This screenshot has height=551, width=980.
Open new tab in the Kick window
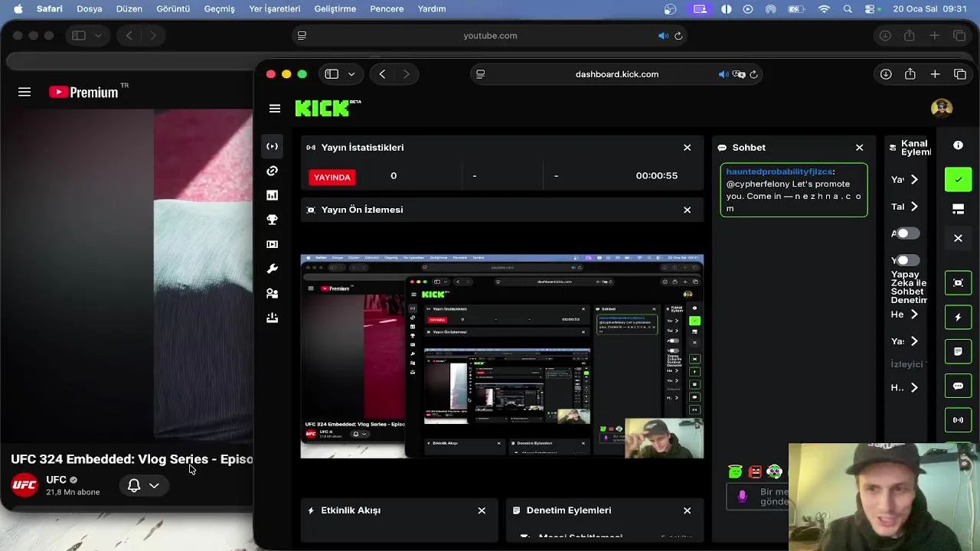935,74
